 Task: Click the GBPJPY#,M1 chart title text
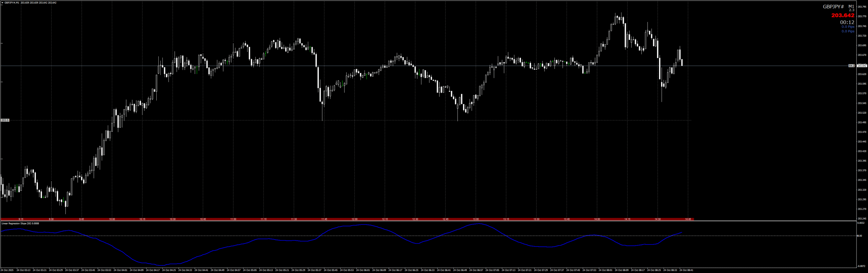tap(12, 3)
